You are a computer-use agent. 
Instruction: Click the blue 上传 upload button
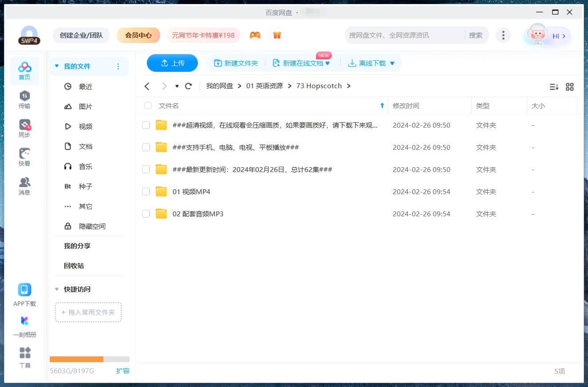pyautogui.click(x=172, y=63)
